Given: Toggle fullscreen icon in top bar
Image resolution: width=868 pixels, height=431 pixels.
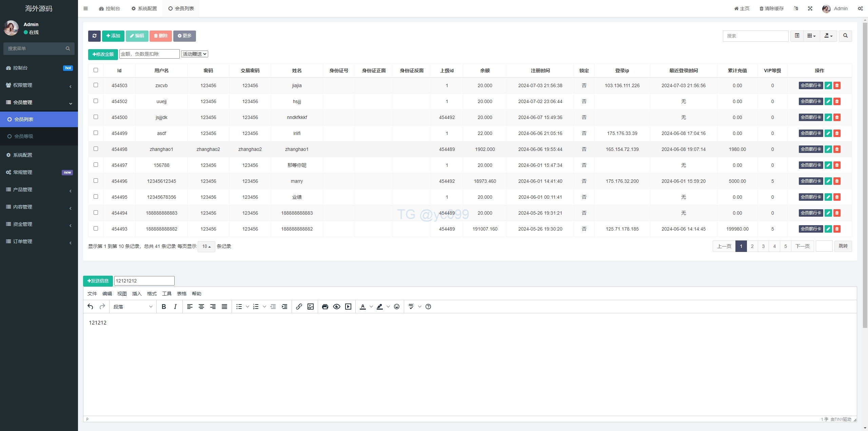Looking at the screenshot, I should click(x=810, y=8).
